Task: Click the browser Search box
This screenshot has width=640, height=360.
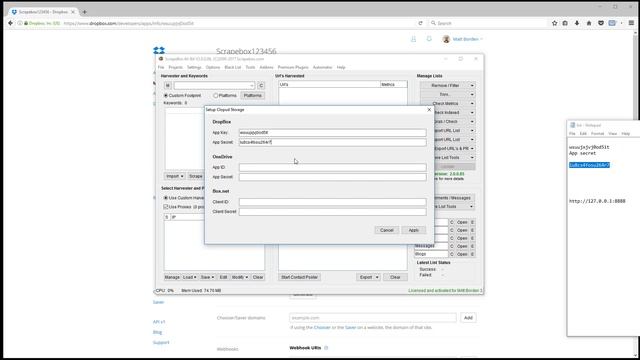Action: tap(488, 23)
